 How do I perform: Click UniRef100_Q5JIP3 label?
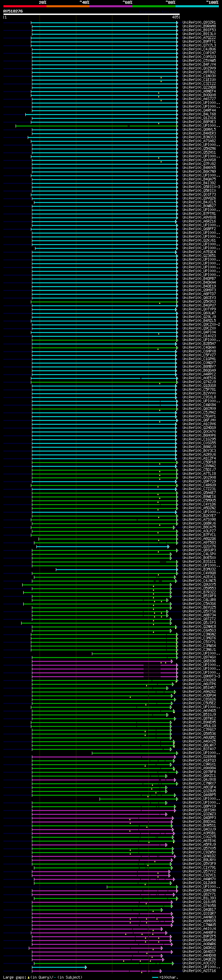199,623
